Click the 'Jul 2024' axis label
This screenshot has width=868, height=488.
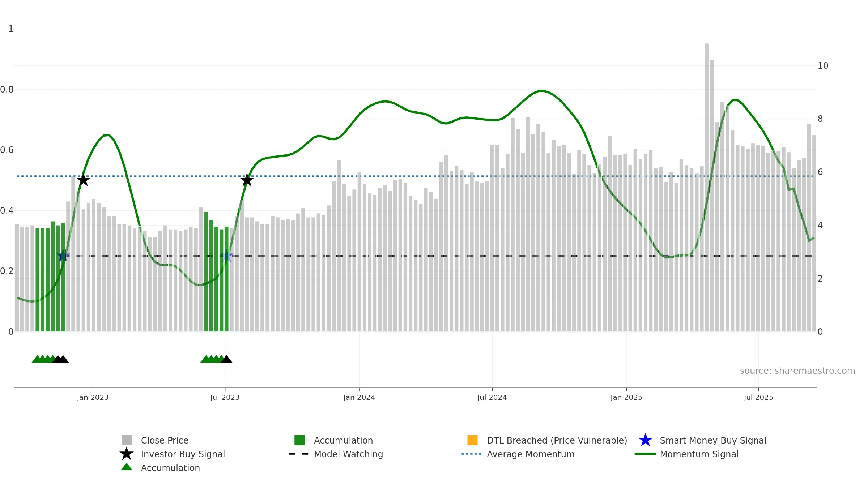[492, 398]
